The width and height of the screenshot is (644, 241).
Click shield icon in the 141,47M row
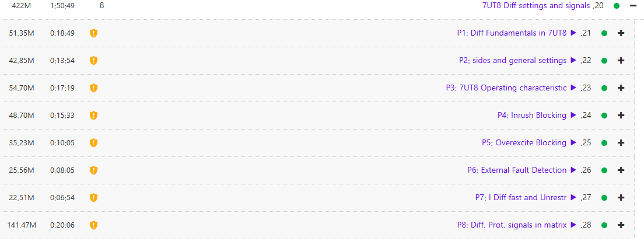click(x=93, y=225)
